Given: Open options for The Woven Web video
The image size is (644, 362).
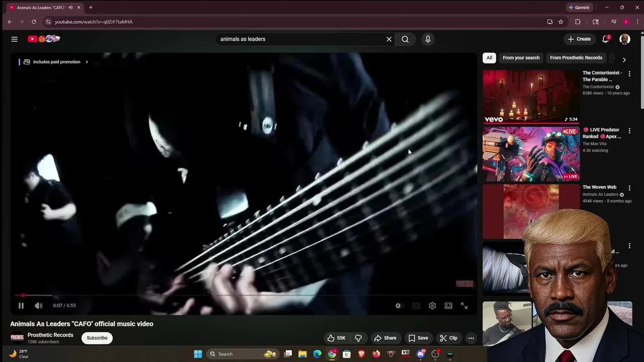Looking at the screenshot, I should coord(629,188).
